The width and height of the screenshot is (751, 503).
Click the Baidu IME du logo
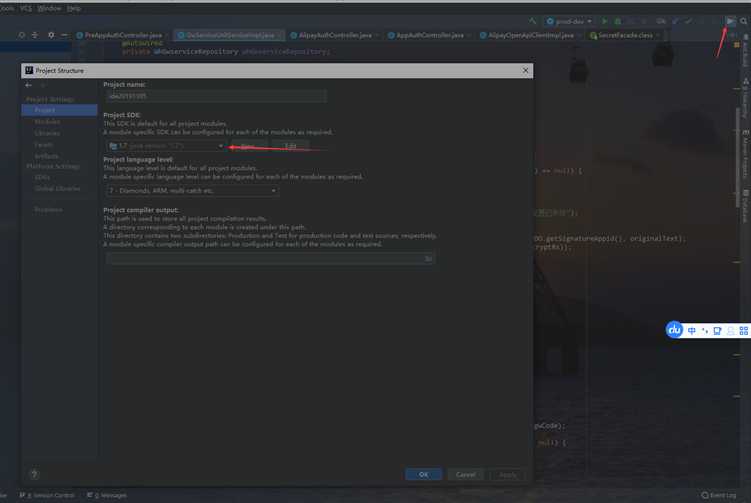(x=674, y=330)
